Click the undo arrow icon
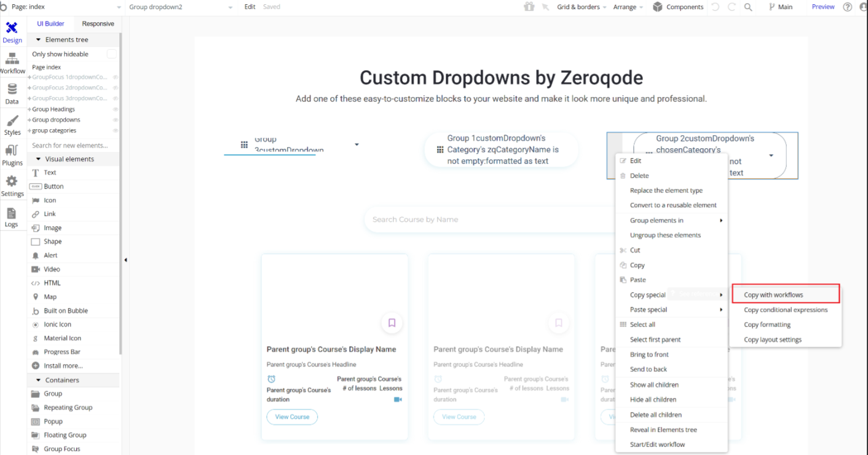868x455 pixels. (715, 7)
